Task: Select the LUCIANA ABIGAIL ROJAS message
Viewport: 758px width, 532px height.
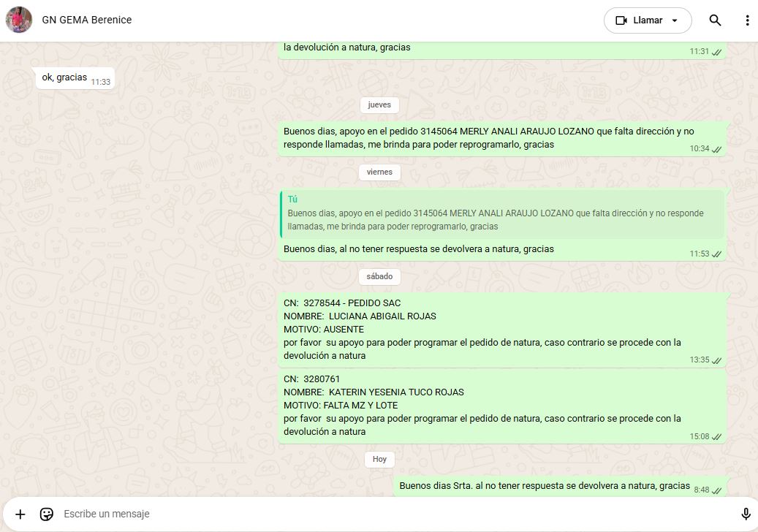Action: (x=482, y=329)
